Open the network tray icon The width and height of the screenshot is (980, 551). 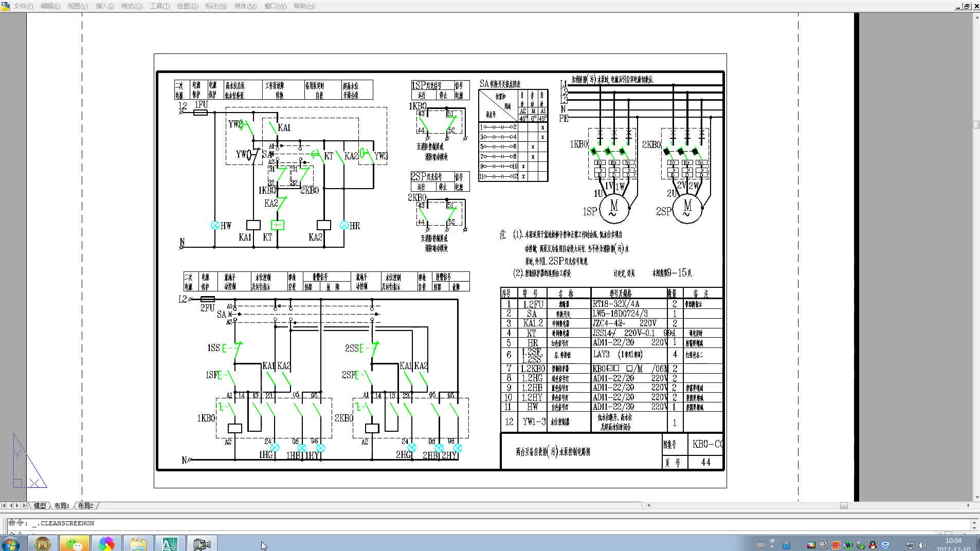tap(910, 545)
